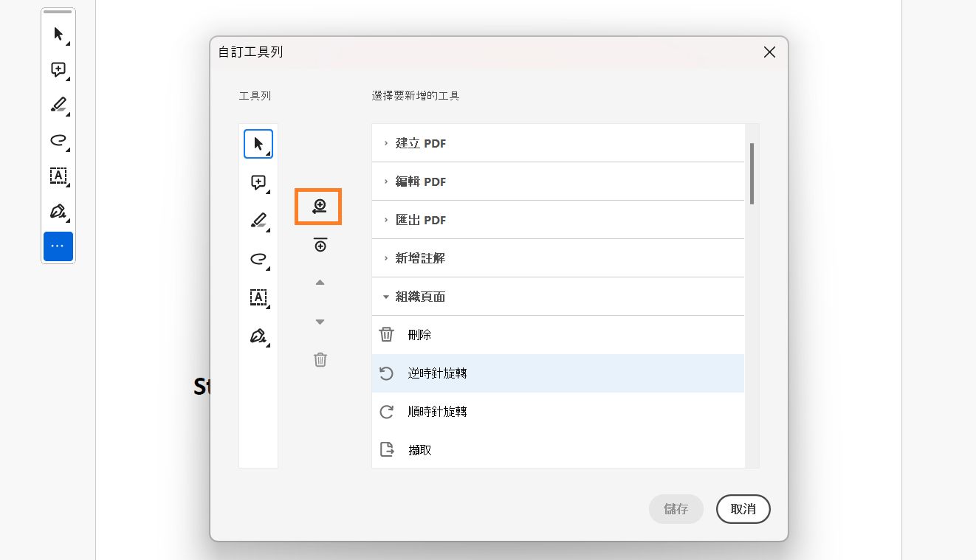The width and height of the screenshot is (976, 560).
Task: Open the Add Comment tool in left sidebar
Action: (x=58, y=69)
